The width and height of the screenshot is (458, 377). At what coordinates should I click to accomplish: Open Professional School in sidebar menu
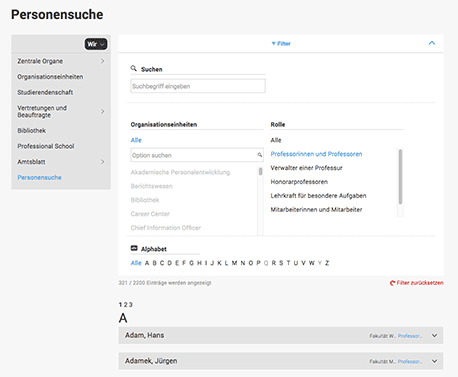click(46, 146)
